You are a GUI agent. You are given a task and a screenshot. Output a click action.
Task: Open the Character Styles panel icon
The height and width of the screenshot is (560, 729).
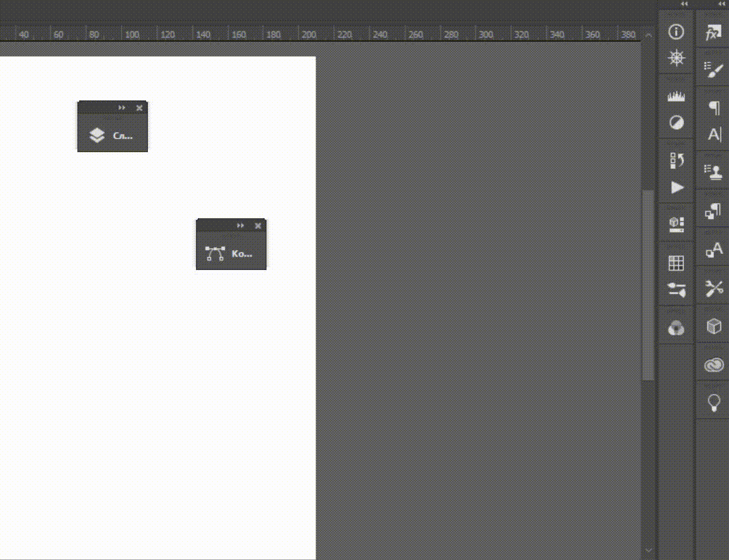tap(713, 250)
